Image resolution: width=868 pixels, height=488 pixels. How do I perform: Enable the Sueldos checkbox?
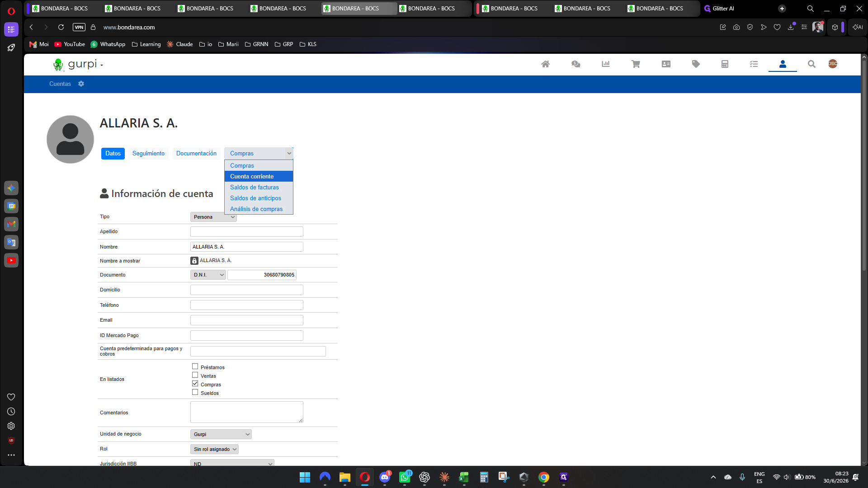point(195,392)
